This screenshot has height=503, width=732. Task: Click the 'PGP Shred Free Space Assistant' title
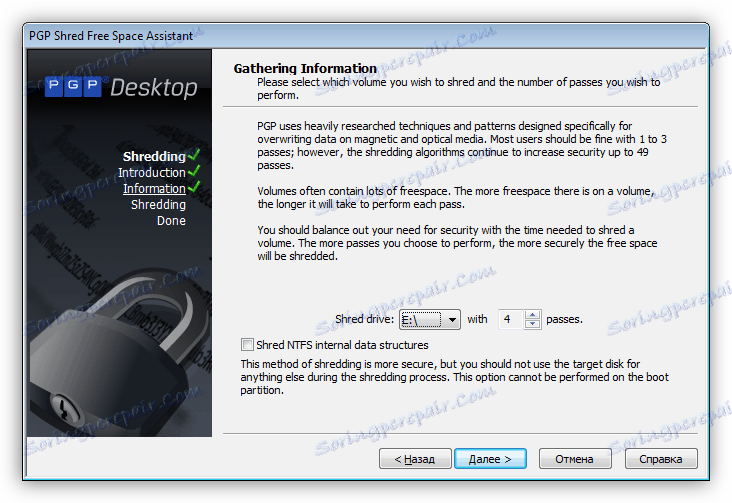pyautogui.click(x=111, y=36)
